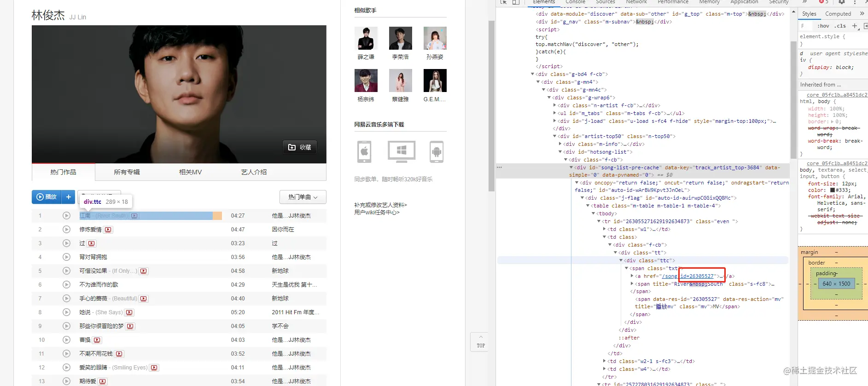Expand the td class="w1" node

coord(605,229)
